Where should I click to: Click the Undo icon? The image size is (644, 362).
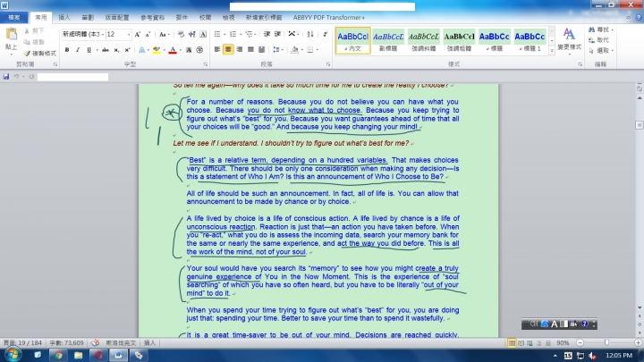(16, 76)
